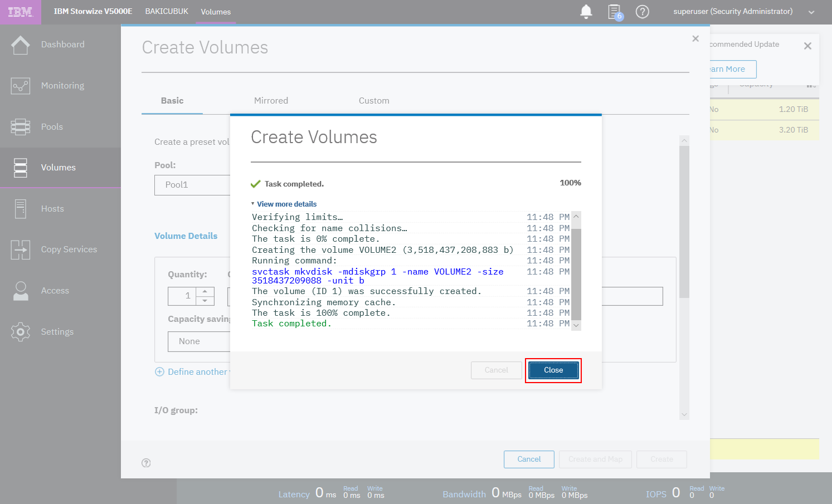Open the Capacity savings None dropdown
The width and height of the screenshot is (832, 504).
click(199, 341)
